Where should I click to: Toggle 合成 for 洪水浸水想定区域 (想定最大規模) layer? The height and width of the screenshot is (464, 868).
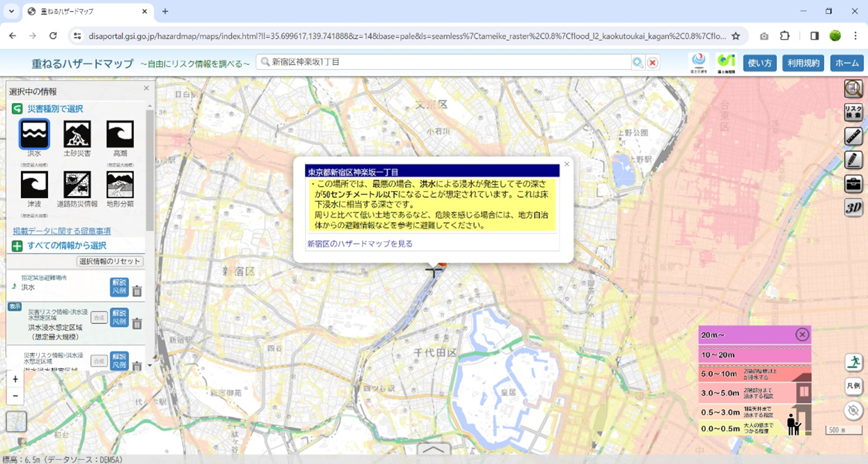click(x=99, y=318)
